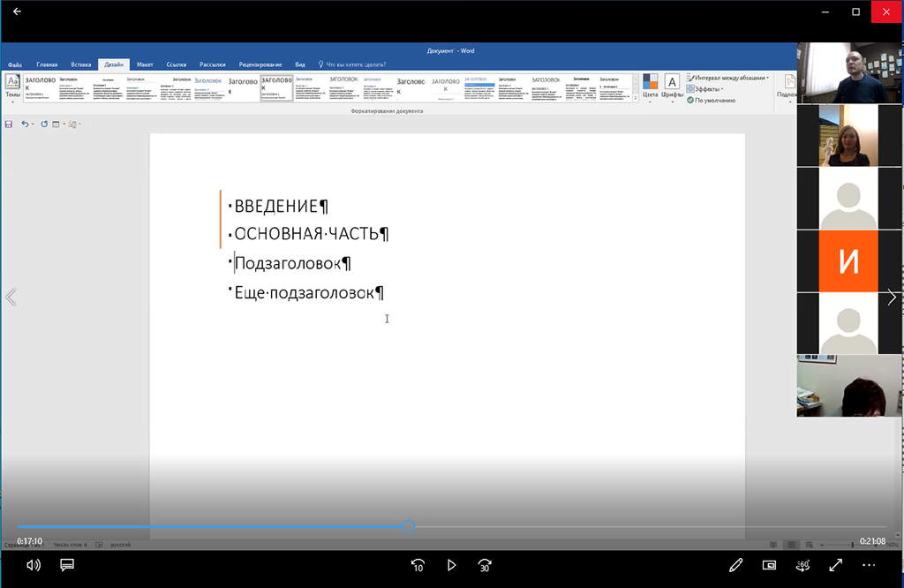Open the Ссылки ribbon tab
The height and width of the screenshot is (588, 904).
[177, 64]
